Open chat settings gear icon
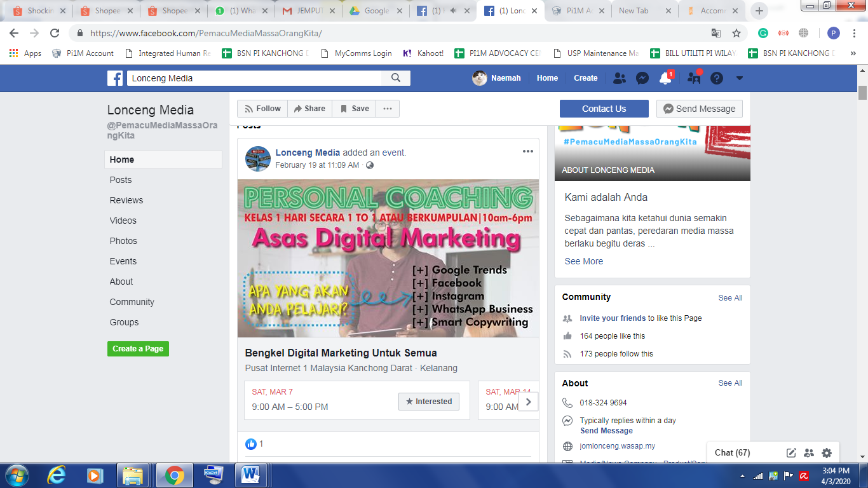Image resolution: width=868 pixels, height=488 pixels. coord(827,452)
